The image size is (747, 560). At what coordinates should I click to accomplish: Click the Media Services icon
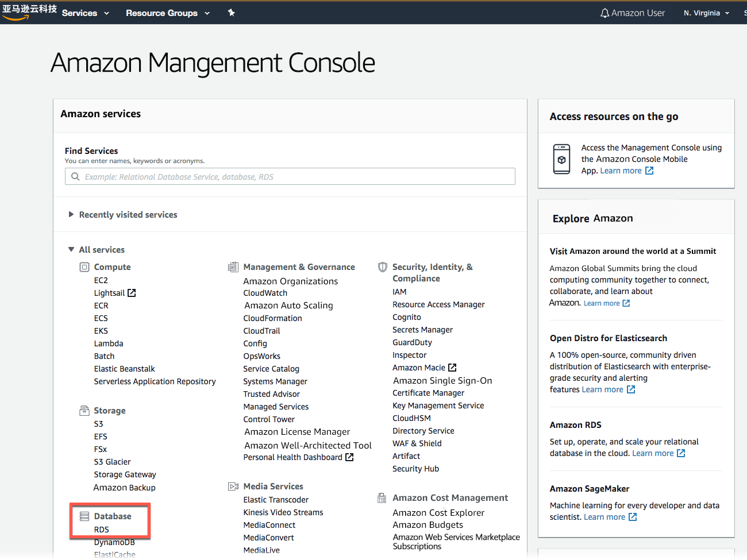click(233, 486)
